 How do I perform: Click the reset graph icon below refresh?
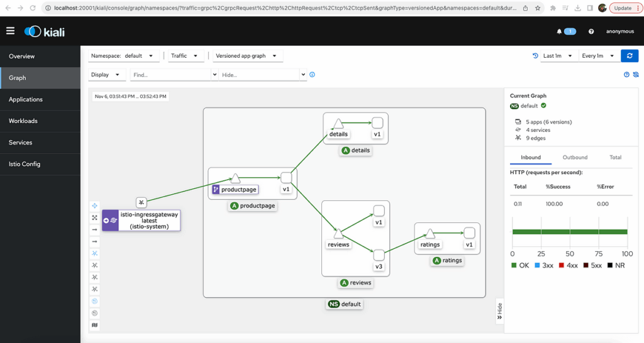pos(636,75)
